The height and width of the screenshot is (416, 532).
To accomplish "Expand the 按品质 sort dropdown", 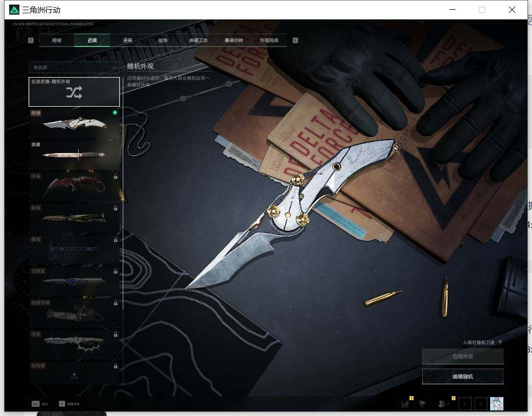I will pos(74,67).
